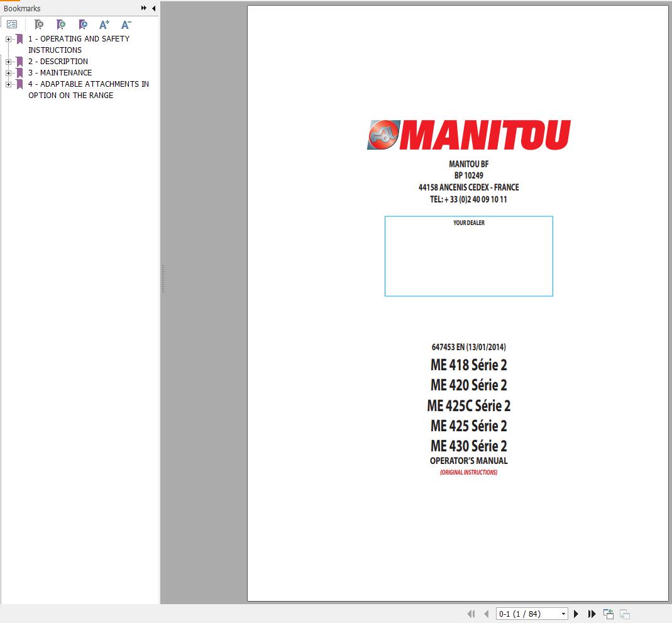This screenshot has height=623, width=672.
Task: Click the previous view icon
Action: pos(608,614)
